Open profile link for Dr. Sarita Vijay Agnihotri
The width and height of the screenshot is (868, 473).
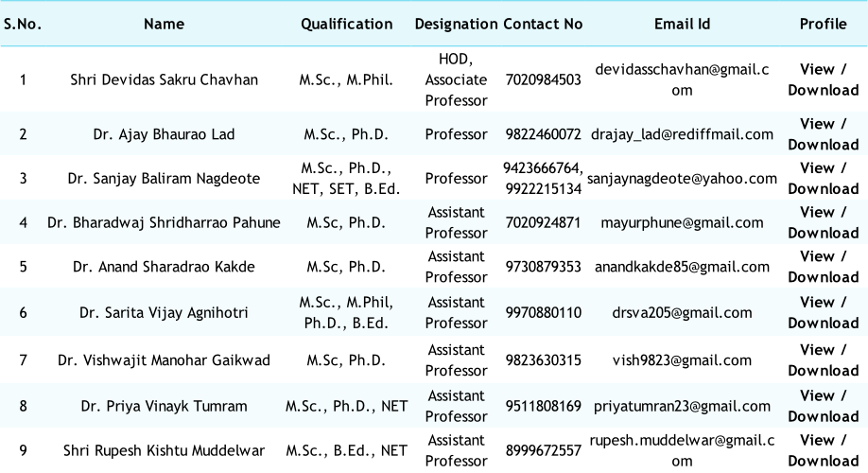click(x=823, y=312)
